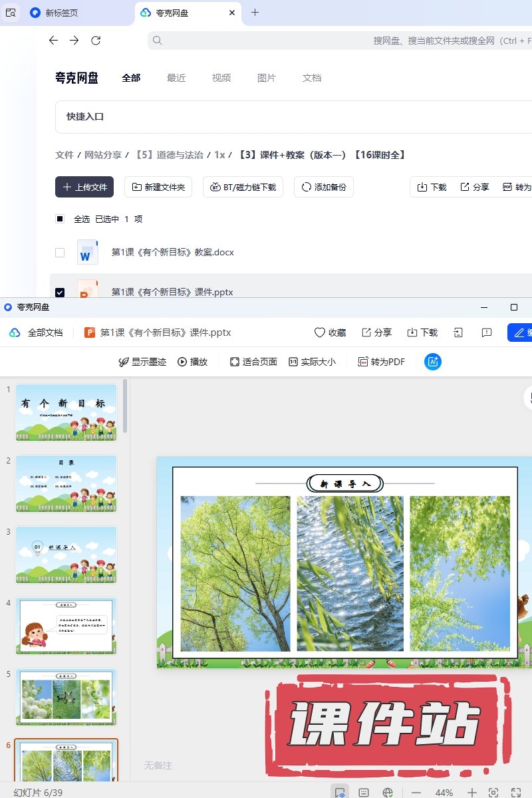Reload the page with refresh icon
532x798 pixels.
click(x=96, y=41)
